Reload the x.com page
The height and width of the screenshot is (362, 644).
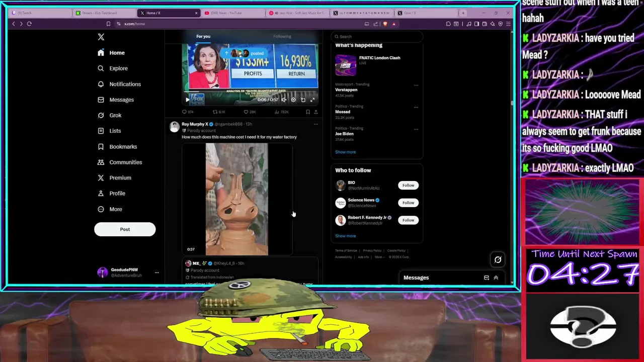[x=29, y=24]
